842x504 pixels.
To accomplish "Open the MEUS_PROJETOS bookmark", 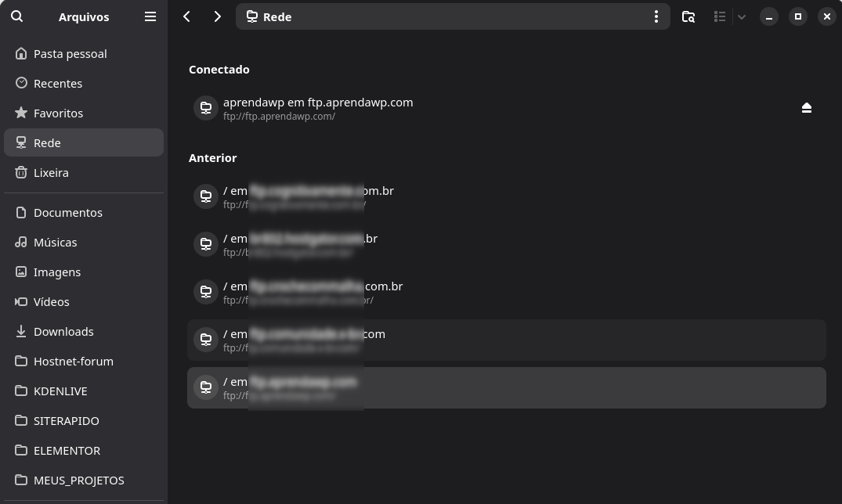I will pyautogui.click(x=78, y=481).
